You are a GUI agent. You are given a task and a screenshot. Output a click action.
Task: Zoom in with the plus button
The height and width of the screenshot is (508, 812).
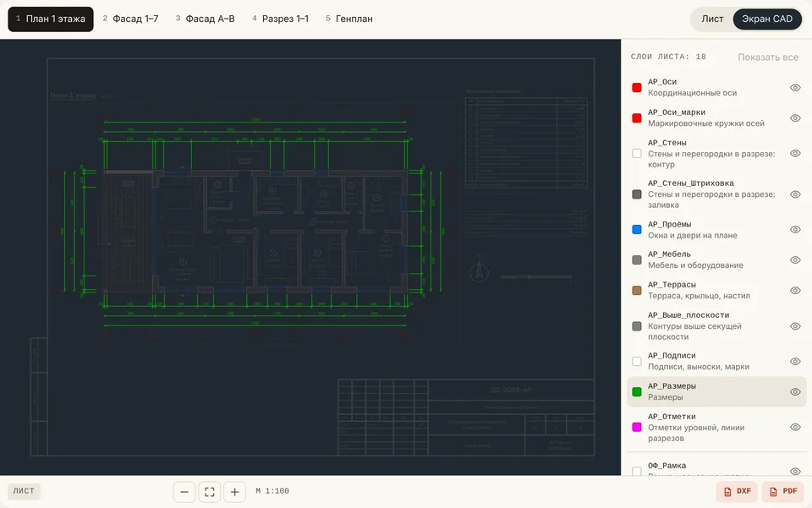click(x=234, y=491)
